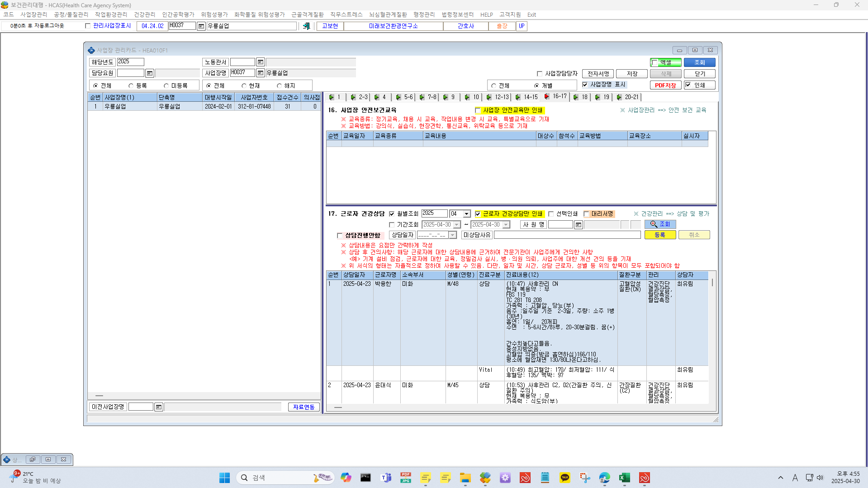
Task: Select the 미등록 radio button
Action: [x=166, y=85]
